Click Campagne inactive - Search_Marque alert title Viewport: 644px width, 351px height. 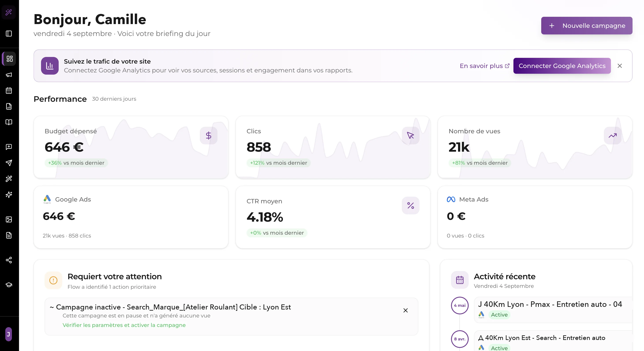(x=170, y=307)
